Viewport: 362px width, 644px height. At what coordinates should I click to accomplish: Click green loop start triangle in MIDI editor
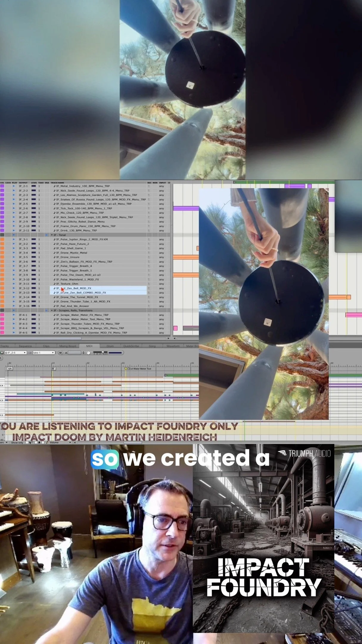point(166,375)
